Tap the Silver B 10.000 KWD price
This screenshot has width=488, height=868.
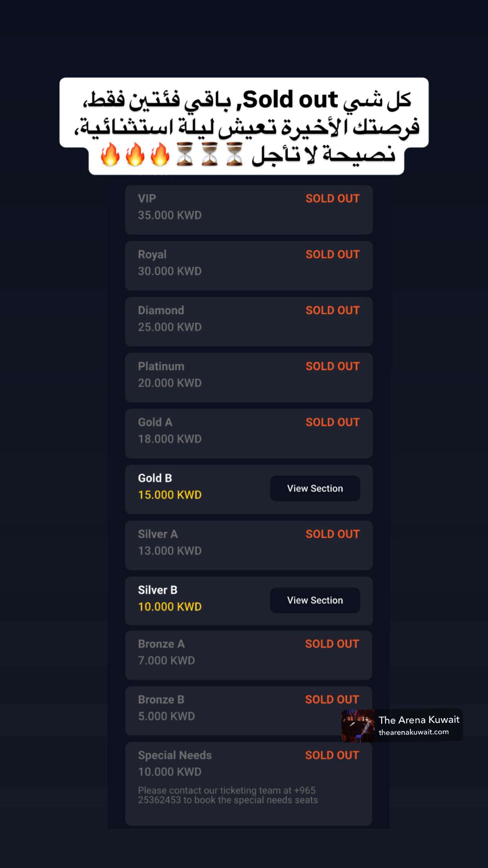pos(170,607)
